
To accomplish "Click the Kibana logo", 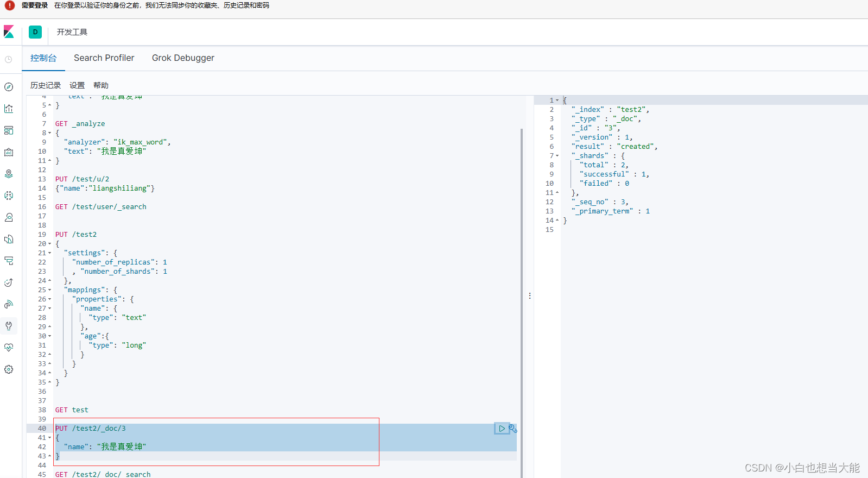I will [x=9, y=32].
